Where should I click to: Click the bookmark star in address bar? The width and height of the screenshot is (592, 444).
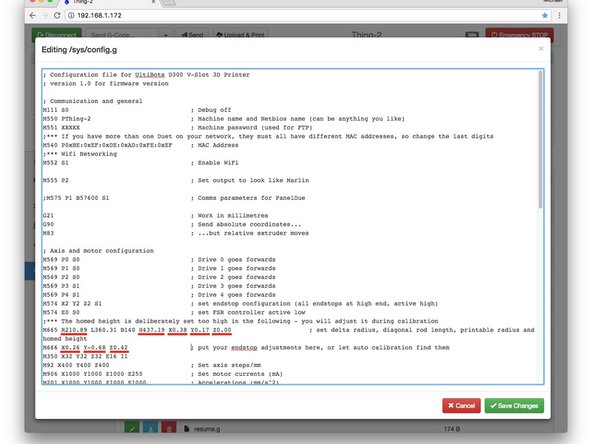click(x=544, y=15)
